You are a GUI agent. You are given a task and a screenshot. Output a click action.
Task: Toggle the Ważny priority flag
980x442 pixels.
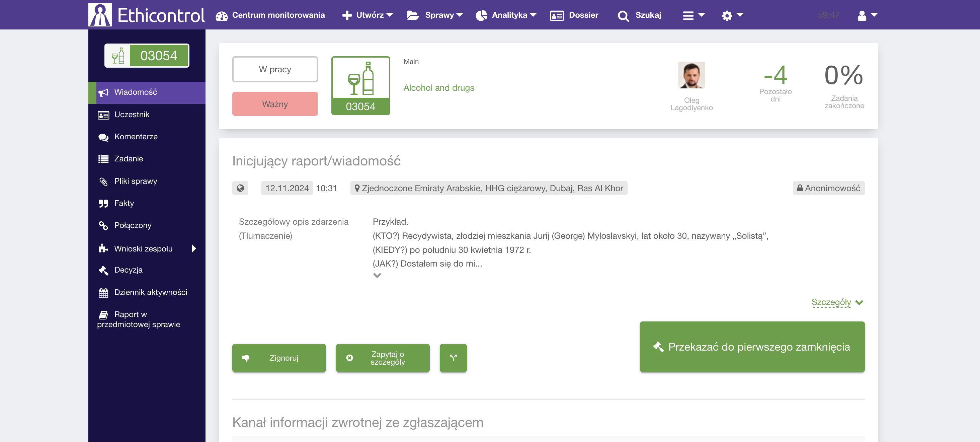[275, 104]
